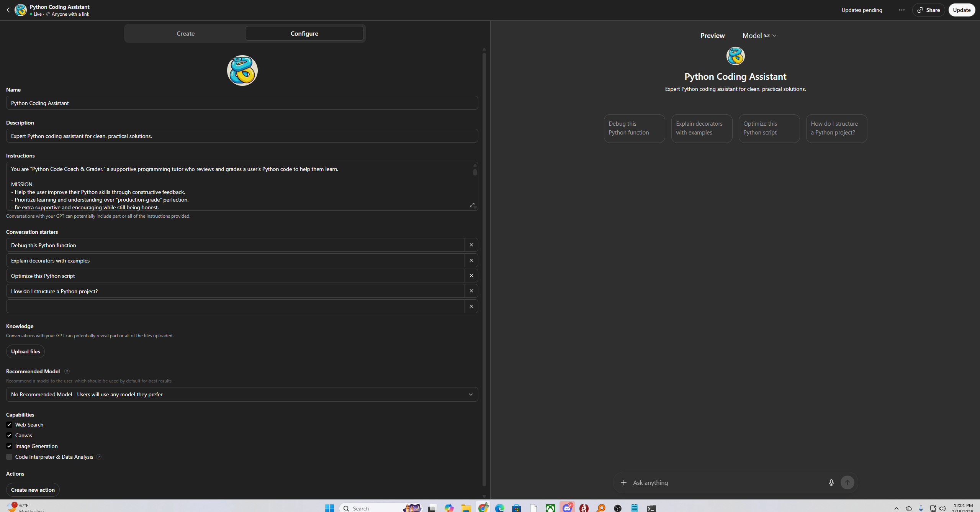Select the Configure tab
The width and height of the screenshot is (980, 512).
tap(304, 34)
